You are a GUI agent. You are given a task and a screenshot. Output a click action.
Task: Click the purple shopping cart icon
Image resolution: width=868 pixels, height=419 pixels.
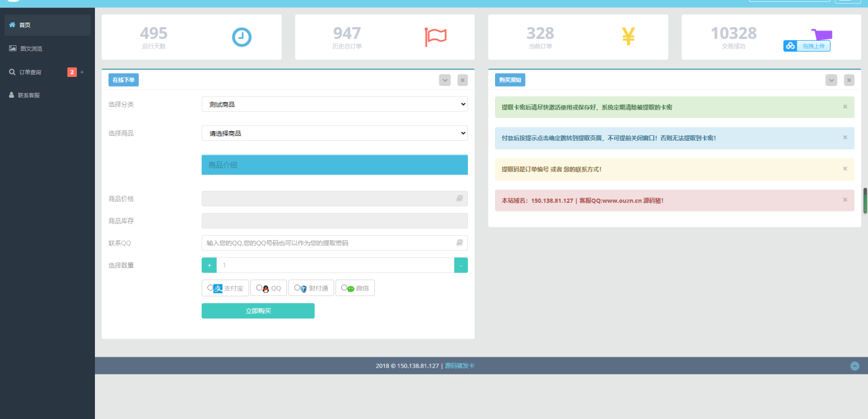(x=821, y=34)
